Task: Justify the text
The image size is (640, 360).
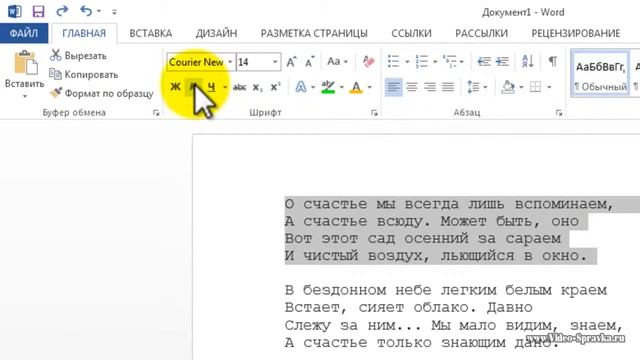Action: [448, 87]
